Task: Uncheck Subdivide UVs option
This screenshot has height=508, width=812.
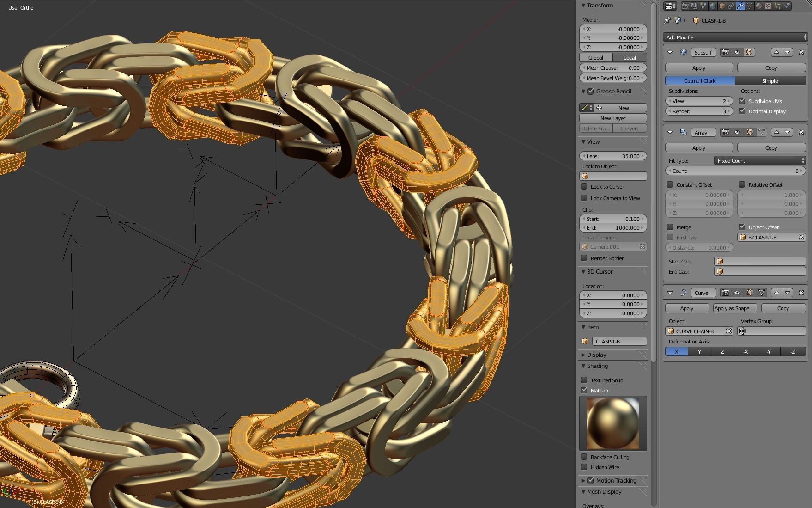Action: [742, 101]
